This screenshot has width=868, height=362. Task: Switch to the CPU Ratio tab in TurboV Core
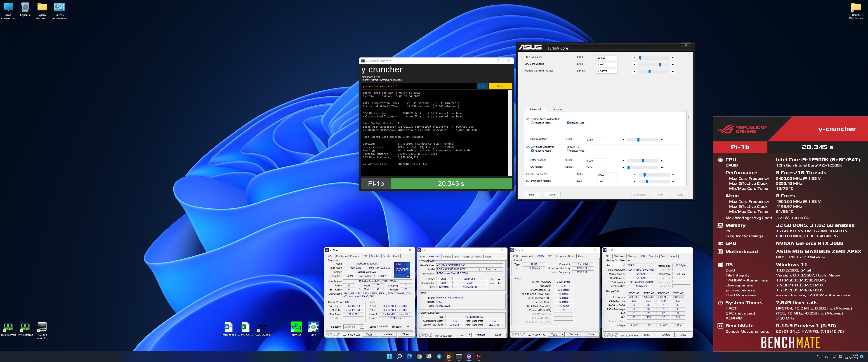click(558, 109)
